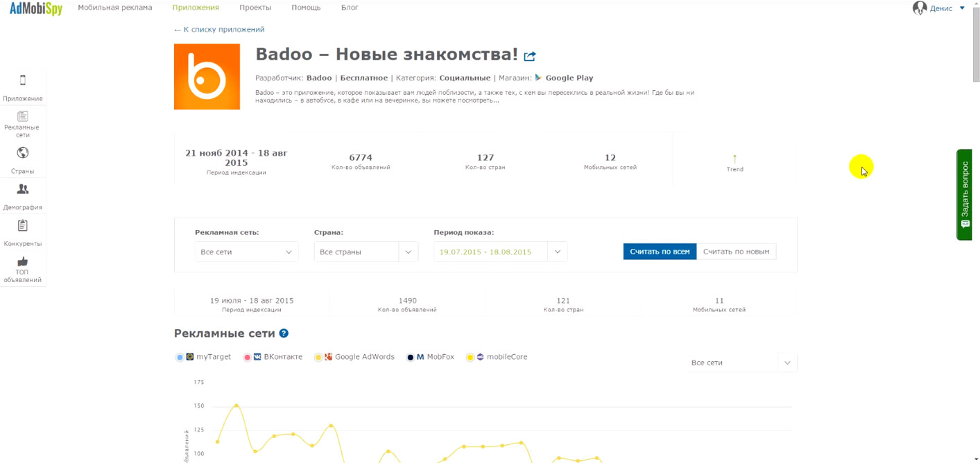Click the Социальные category name
This screenshot has height=463, width=980.
click(465, 78)
